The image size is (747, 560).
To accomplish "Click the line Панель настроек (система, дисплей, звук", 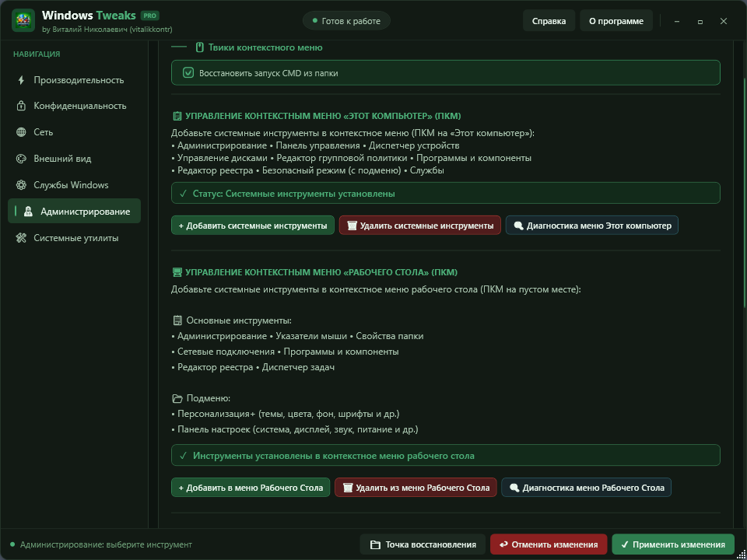I will (295, 429).
